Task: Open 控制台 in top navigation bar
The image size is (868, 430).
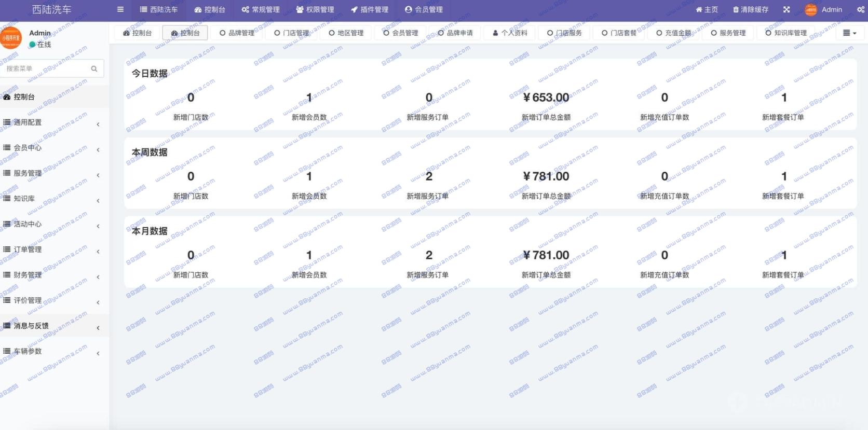Action: (x=210, y=9)
